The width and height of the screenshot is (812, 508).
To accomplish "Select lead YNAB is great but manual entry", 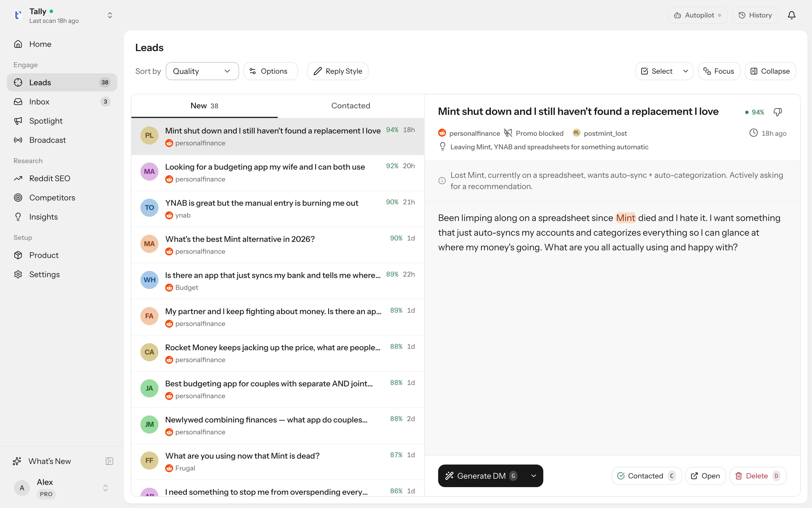I will click(x=277, y=209).
